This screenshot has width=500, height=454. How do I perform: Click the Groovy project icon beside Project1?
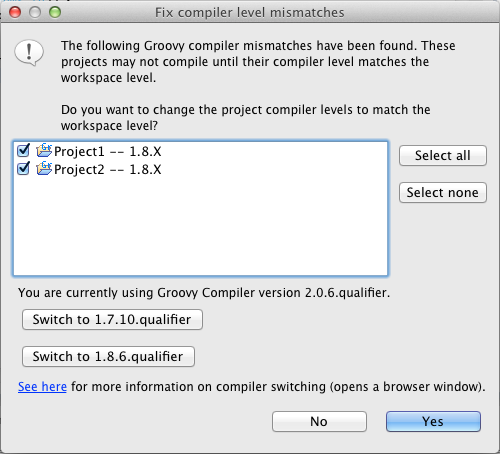click(44, 151)
